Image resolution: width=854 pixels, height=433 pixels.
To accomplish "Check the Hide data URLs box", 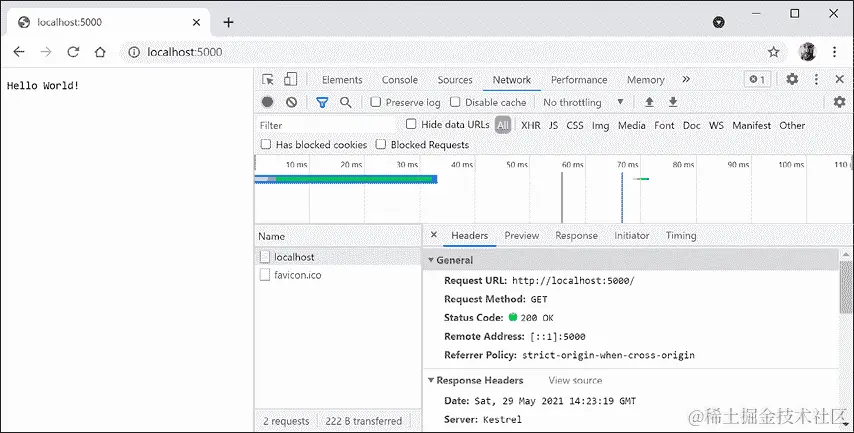I will tap(411, 124).
